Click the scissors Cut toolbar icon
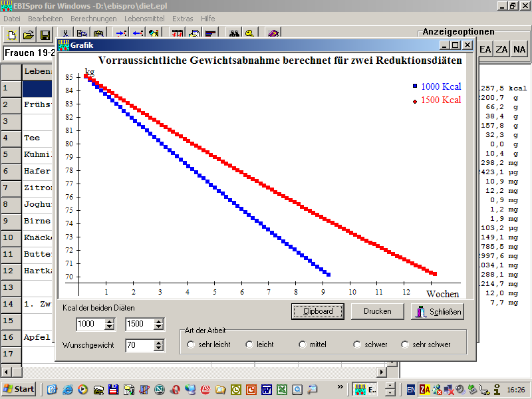This screenshot has width=532, height=399. (66, 34)
